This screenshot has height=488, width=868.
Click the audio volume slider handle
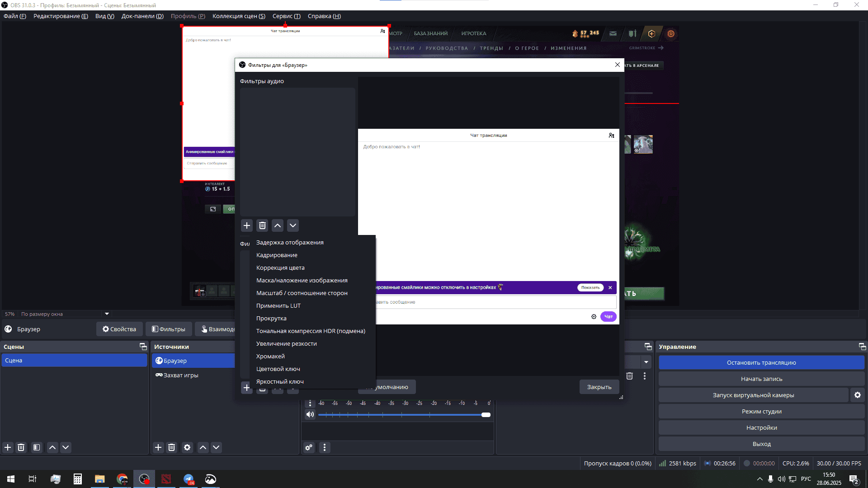(486, 415)
